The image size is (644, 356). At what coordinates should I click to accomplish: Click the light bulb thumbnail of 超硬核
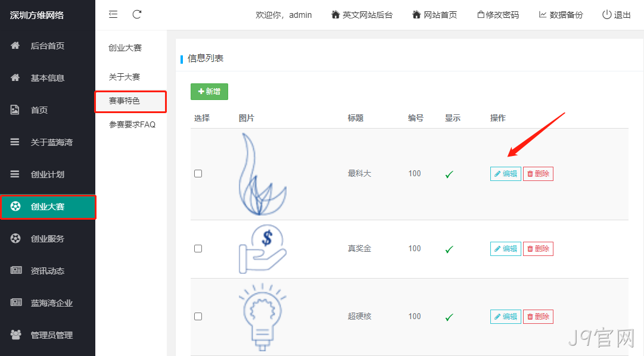[x=263, y=317]
